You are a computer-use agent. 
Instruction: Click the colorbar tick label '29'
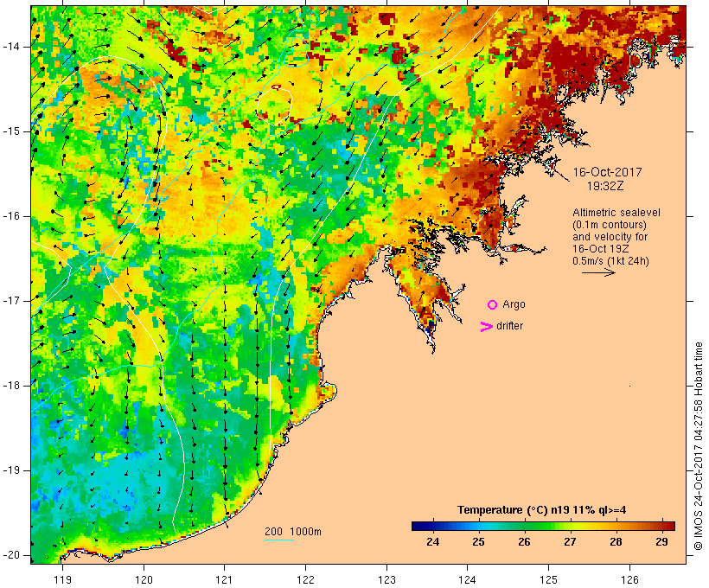[x=661, y=541]
